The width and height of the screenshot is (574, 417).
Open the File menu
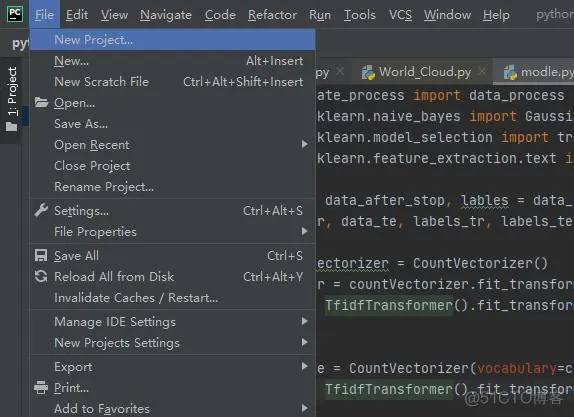tap(45, 15)
